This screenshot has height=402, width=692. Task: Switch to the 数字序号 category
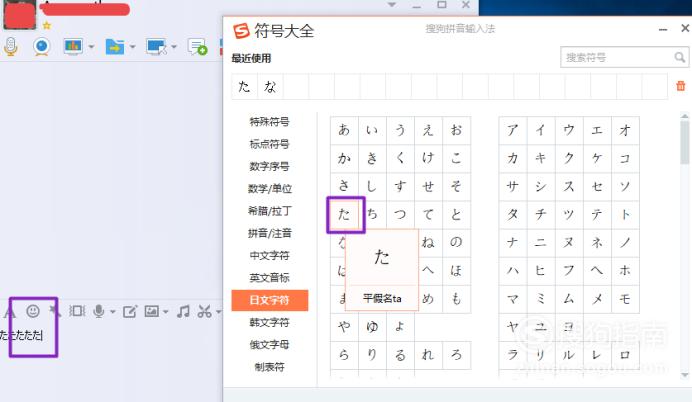click(x=269, y=166)
